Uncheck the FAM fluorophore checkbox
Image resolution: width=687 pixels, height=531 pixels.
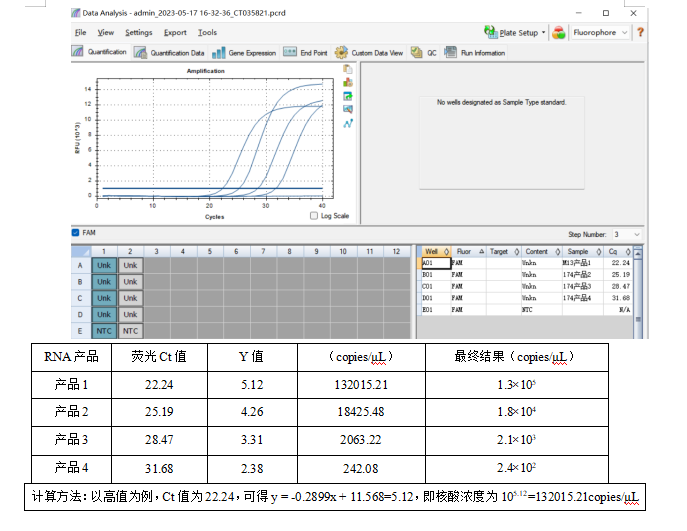[x=75, y=233]
